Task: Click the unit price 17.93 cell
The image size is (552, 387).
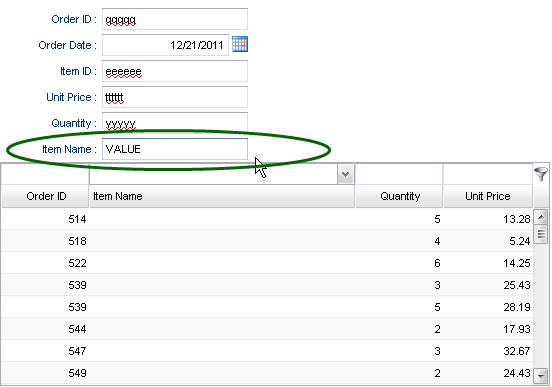Action: (488, 329)
